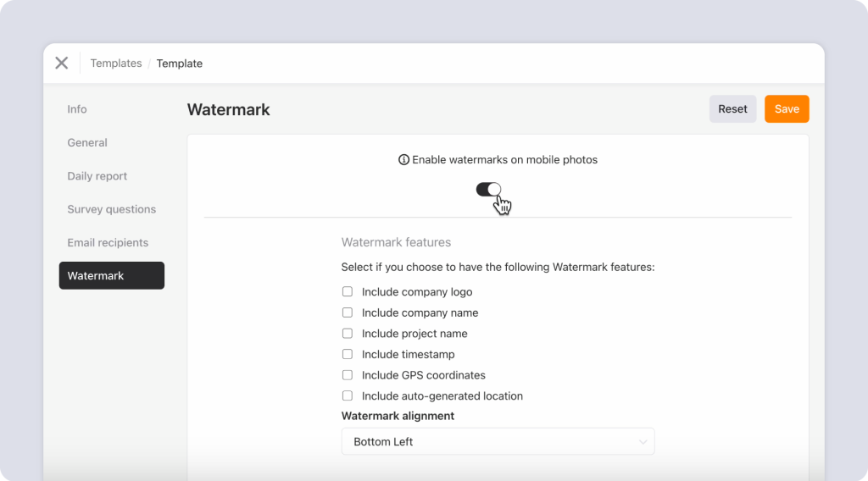
Task: Check Include company name
Action: [348, 312]
